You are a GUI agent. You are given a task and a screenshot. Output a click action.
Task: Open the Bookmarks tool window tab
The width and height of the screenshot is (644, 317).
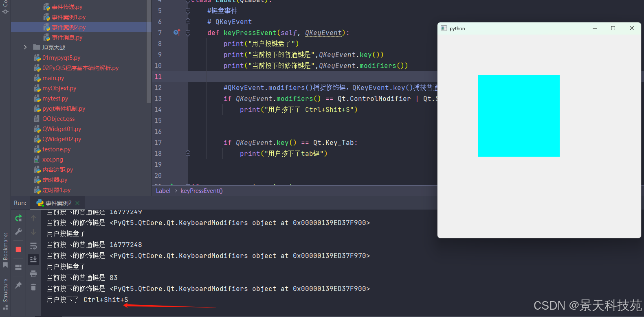point(5,249)
